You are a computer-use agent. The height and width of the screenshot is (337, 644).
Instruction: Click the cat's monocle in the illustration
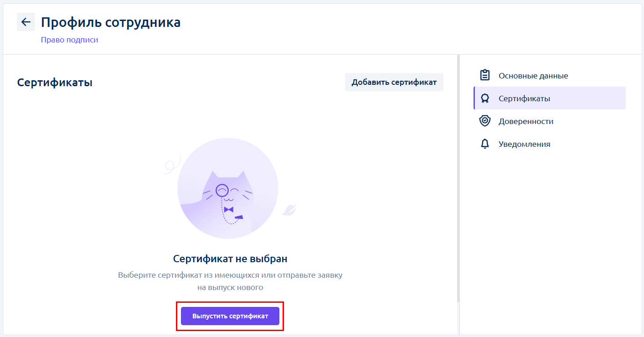(x=222, y=190)
